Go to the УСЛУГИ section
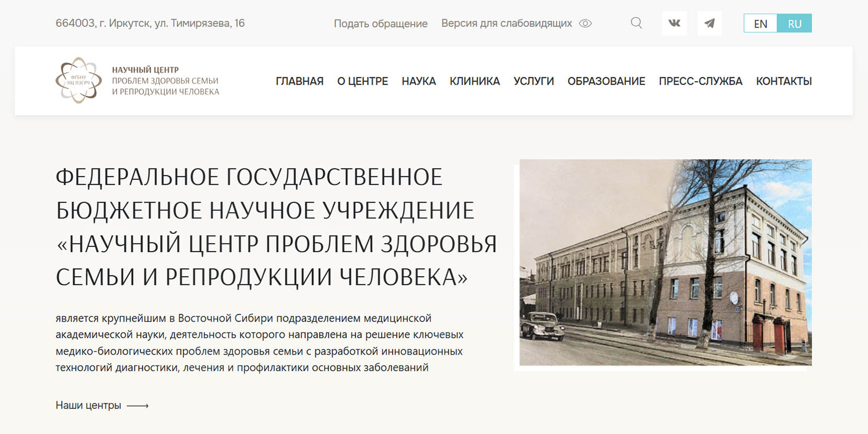Viewport: 868px width, 434px height. point(533,81)
